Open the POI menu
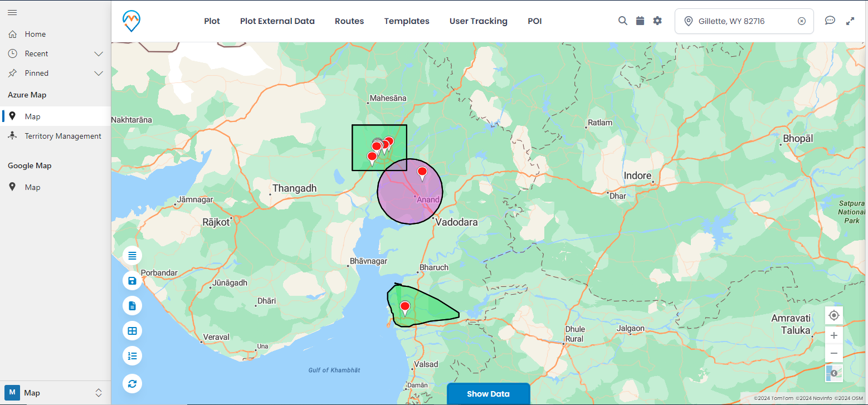Viewport: 868px width, 405px height. (535, 21)
